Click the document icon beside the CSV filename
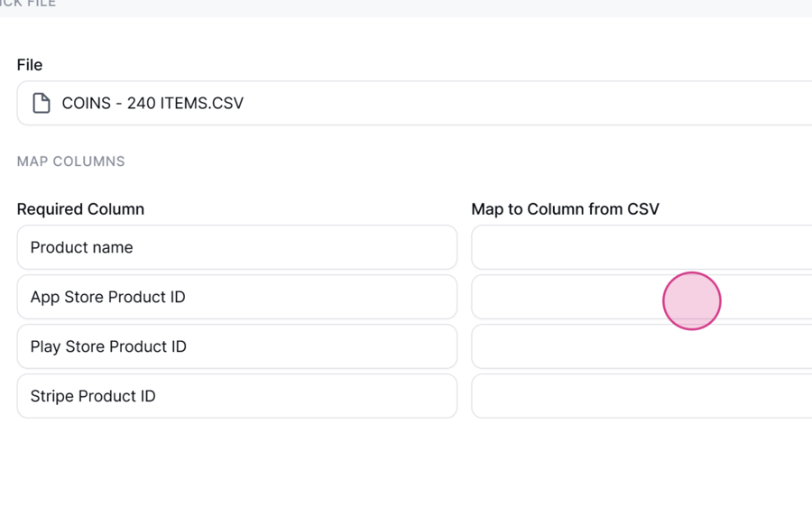Screen dimensions: 812x507 42,103
